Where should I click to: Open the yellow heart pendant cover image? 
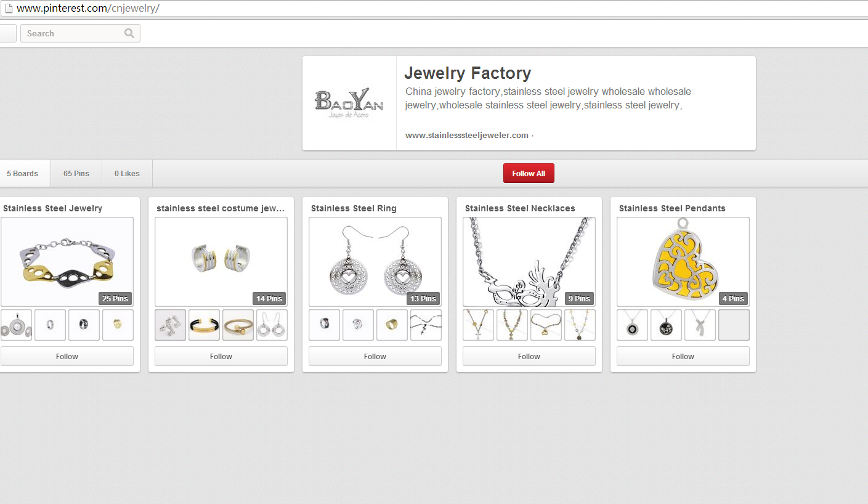coord(683,262)
